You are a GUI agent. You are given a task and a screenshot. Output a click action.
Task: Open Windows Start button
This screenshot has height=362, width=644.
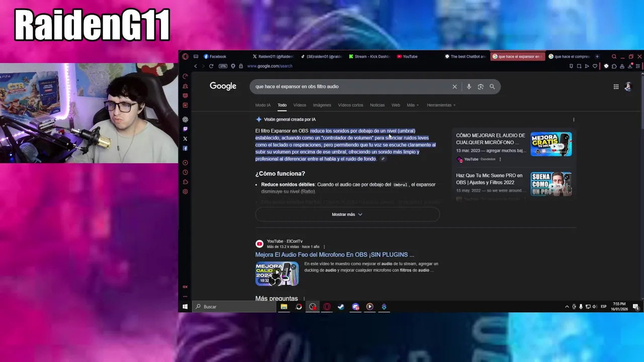point(185,307)
